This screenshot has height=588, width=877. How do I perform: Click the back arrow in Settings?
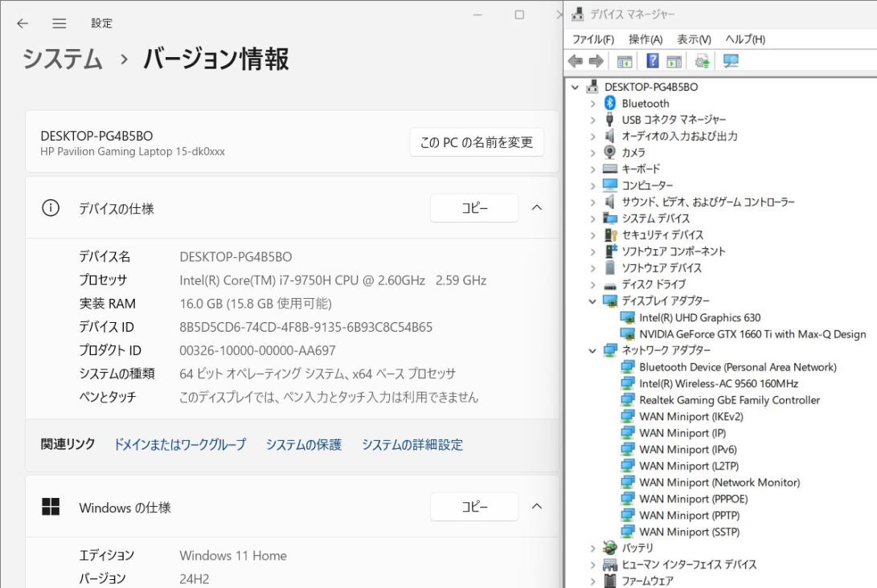23,23
